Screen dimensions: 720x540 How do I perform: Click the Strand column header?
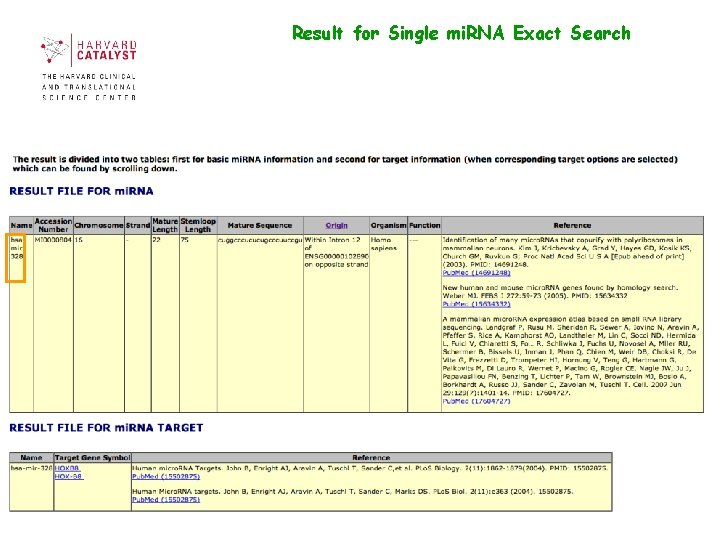(138, 225)
